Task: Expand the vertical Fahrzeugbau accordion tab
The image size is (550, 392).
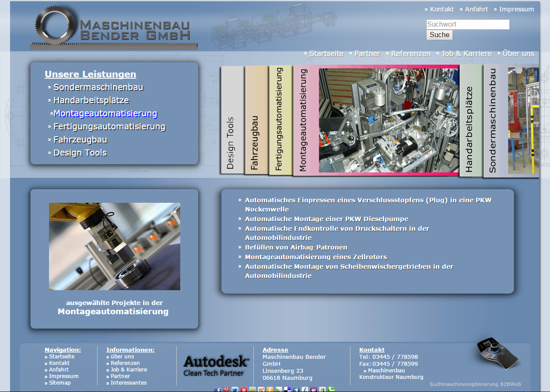Action: click(x=256, y=120)
